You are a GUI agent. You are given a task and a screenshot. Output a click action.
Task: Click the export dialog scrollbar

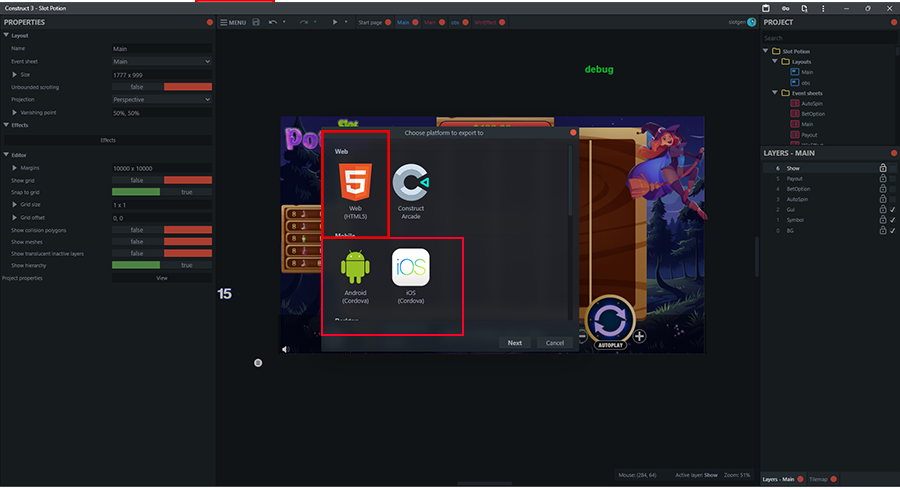[570, 181]
